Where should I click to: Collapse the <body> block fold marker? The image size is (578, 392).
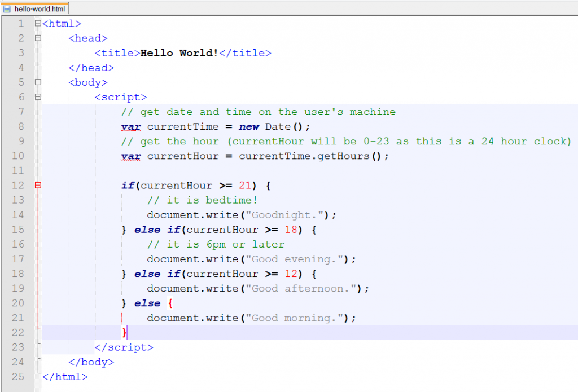pos(37,82)
